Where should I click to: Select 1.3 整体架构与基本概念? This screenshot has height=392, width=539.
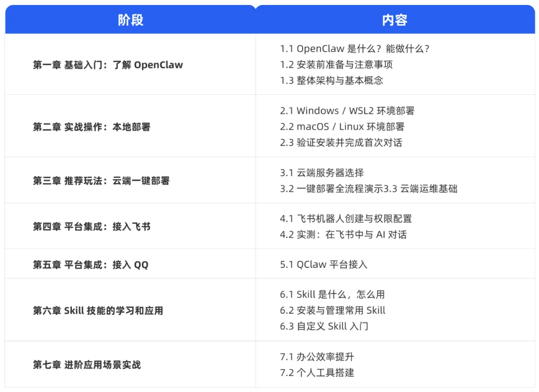(x=331, y=80)
